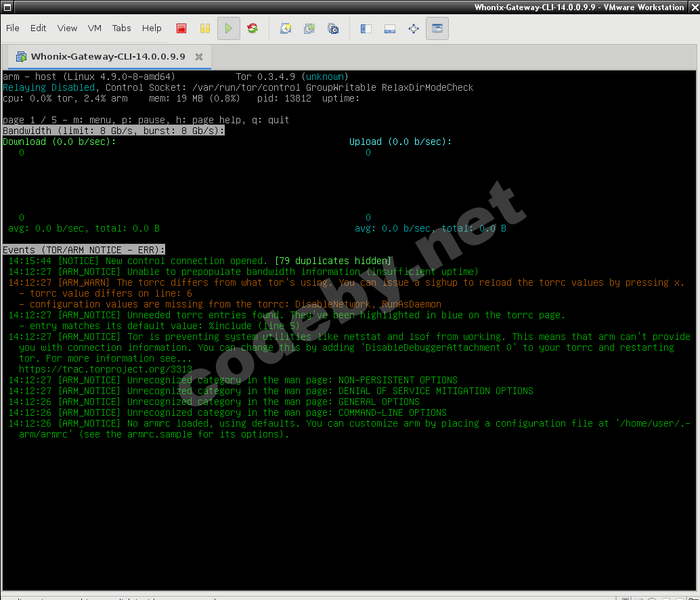Click the 'Relaying Disabled' status text
The width and height of the screenshot is (700, 600).
point(49,87)
